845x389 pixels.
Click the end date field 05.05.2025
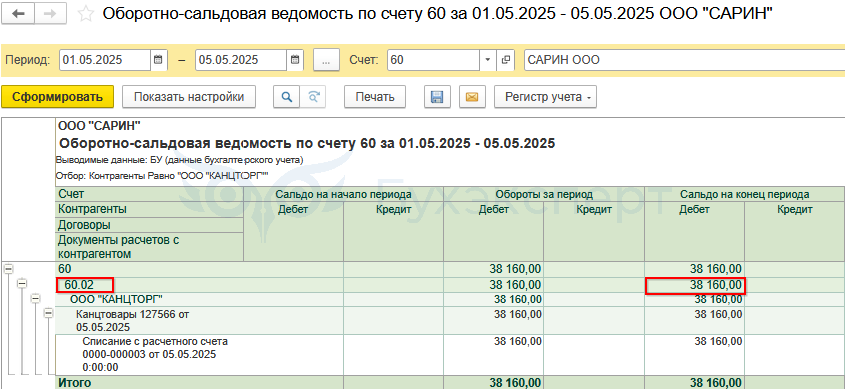click(x=241, y=60)
